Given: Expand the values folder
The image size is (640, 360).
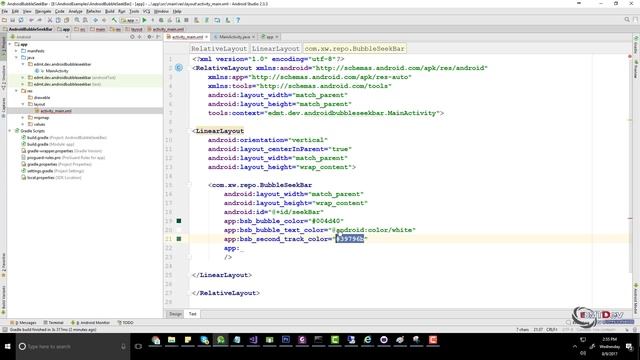Looking at the screenshot, I should (x=23, y=124).
